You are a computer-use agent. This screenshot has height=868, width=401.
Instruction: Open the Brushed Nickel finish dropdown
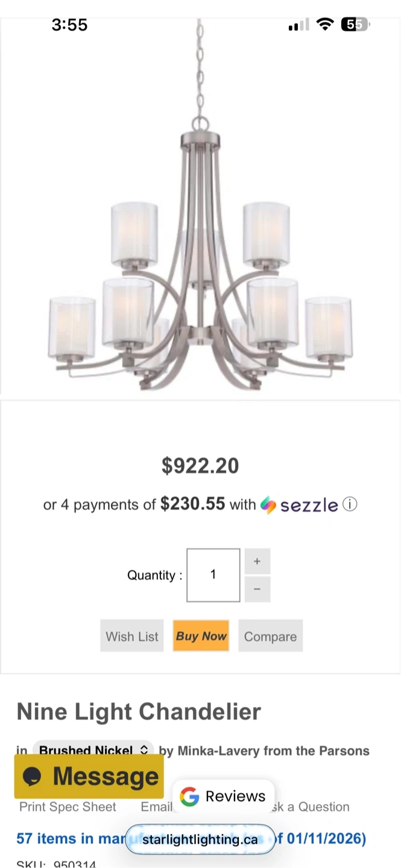[x=93, y=750]
